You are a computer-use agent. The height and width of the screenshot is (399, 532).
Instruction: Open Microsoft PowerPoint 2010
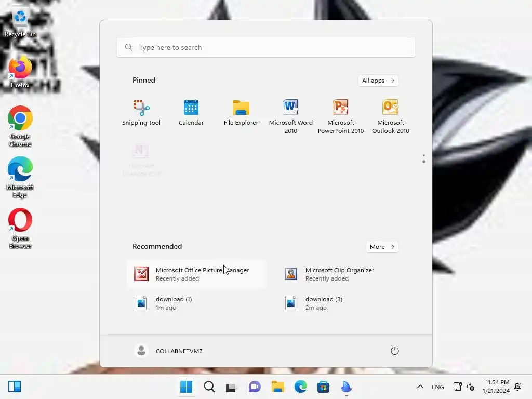point(341,117)
